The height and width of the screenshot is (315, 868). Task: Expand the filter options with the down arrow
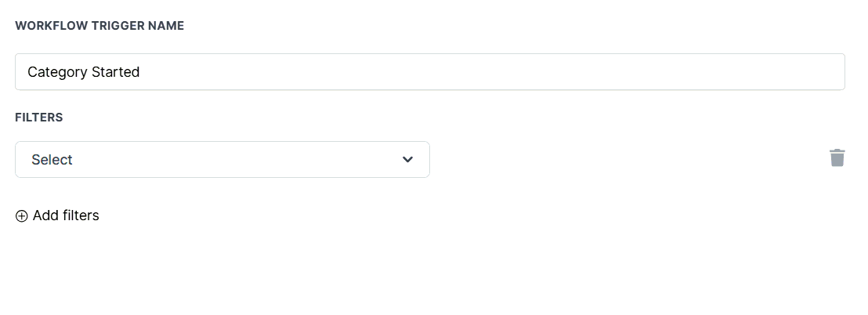[x=407, y=160]
